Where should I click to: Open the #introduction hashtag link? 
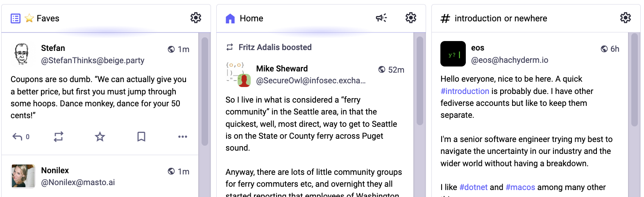pos(465,91)
